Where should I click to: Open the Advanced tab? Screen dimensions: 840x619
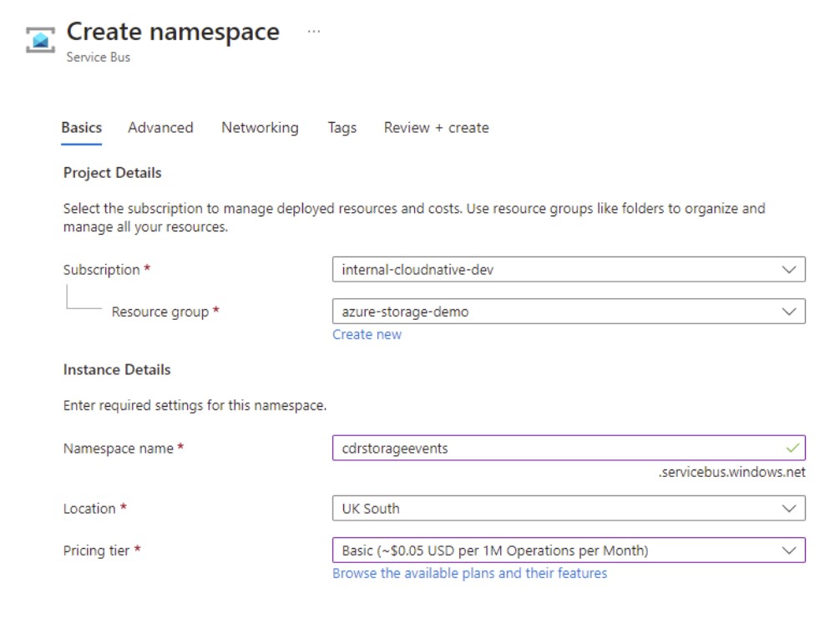point(160,128)
